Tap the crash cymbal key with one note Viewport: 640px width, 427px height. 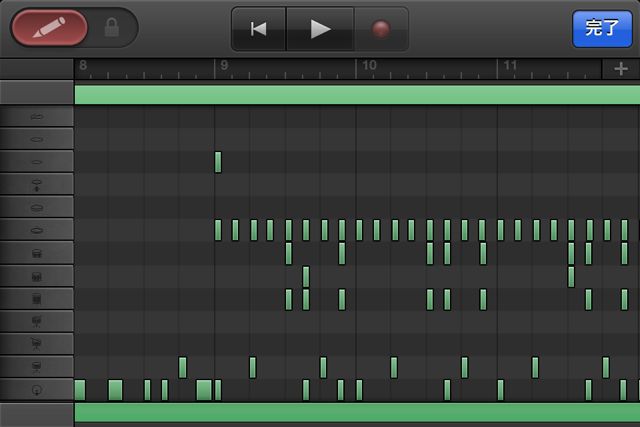(x=37, y=162)
